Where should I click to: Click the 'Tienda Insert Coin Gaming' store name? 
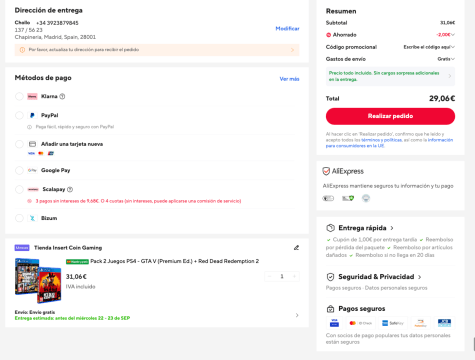[x=68, y=248]
